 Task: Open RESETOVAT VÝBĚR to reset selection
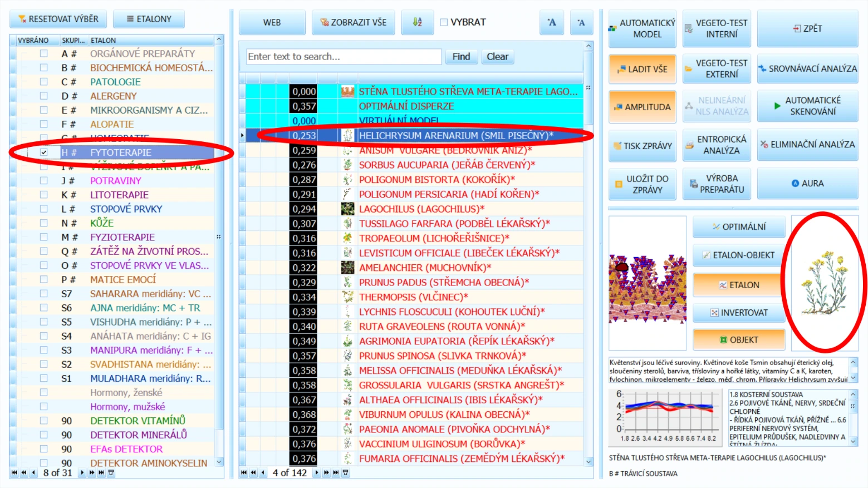coord(58,19)
